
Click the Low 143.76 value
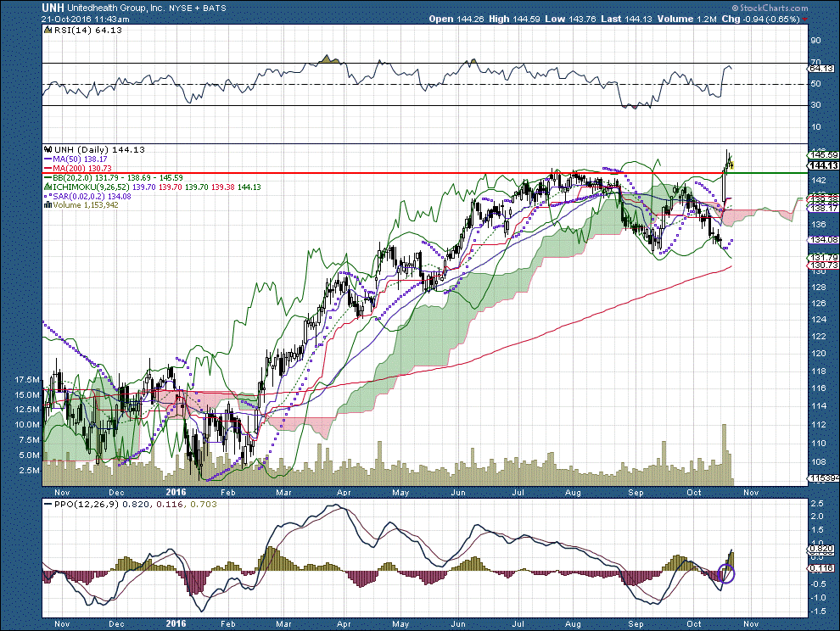point(570,19)
